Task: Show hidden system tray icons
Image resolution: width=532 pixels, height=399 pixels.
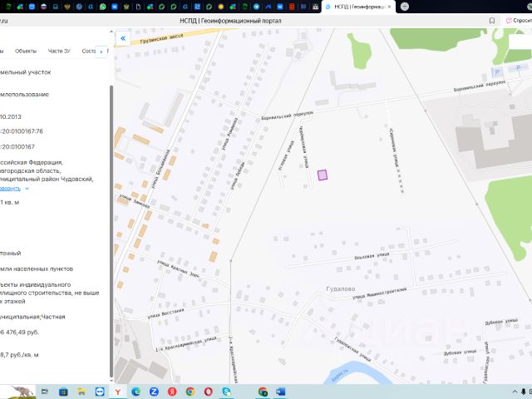Action: 515,392
